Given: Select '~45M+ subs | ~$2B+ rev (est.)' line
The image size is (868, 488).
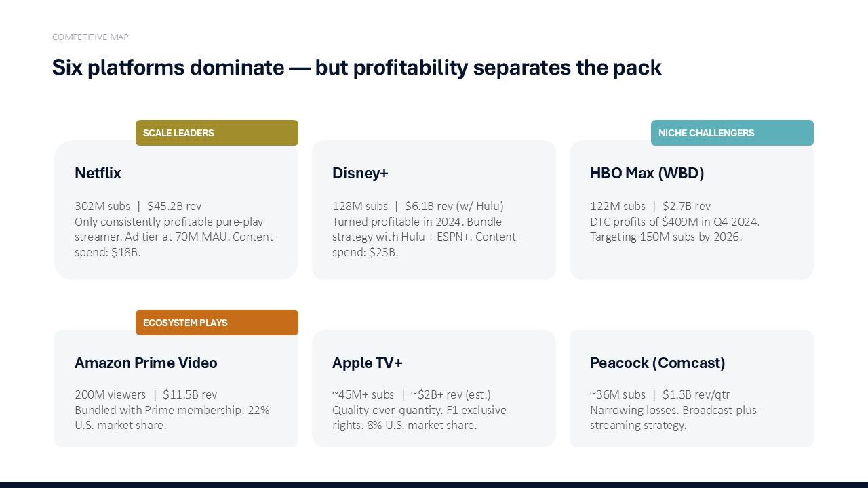Looking at the screenshot, I should pos(412,394).
